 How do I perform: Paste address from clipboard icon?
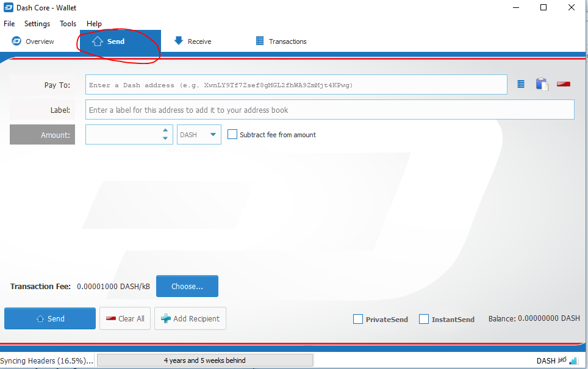pyautogui.click(x=542, y=84)
